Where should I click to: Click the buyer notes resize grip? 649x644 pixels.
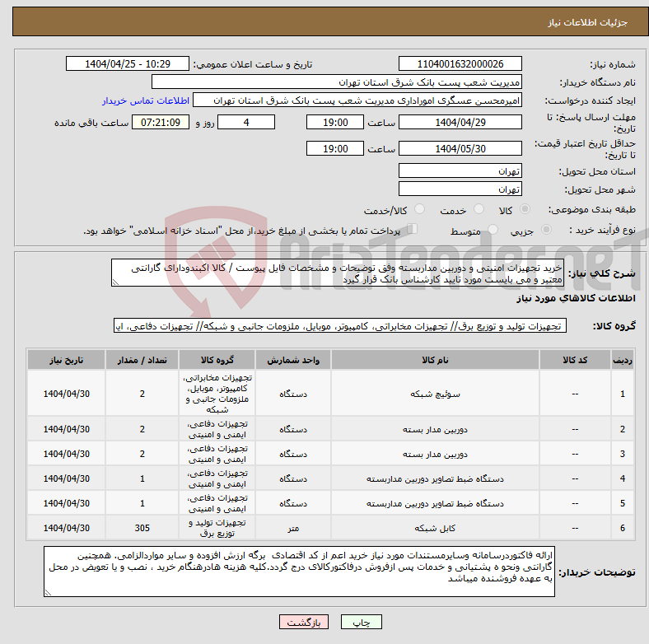coord(48,592)
